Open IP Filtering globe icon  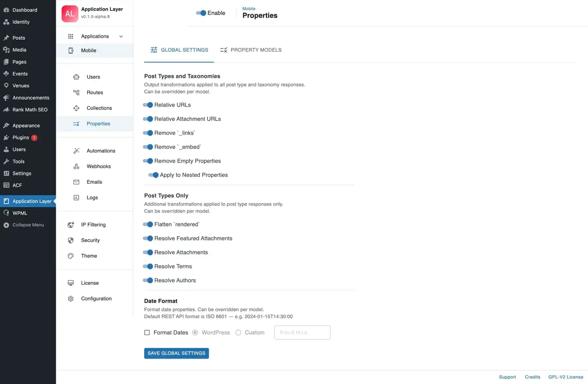71,225
